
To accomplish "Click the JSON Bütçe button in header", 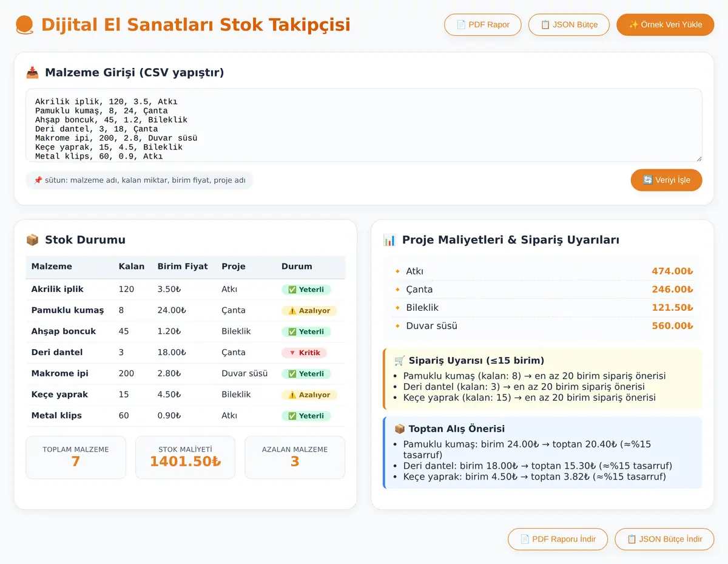I will [569, 25].
